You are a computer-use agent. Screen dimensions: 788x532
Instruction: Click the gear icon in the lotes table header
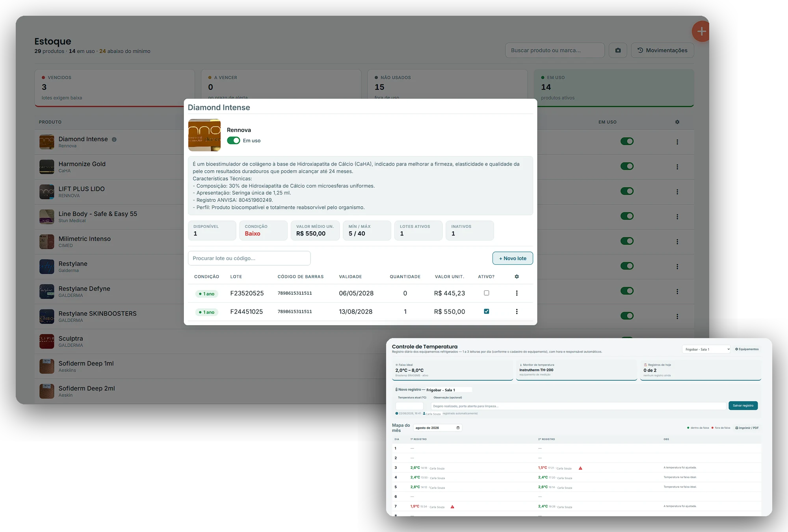[517, 277]
